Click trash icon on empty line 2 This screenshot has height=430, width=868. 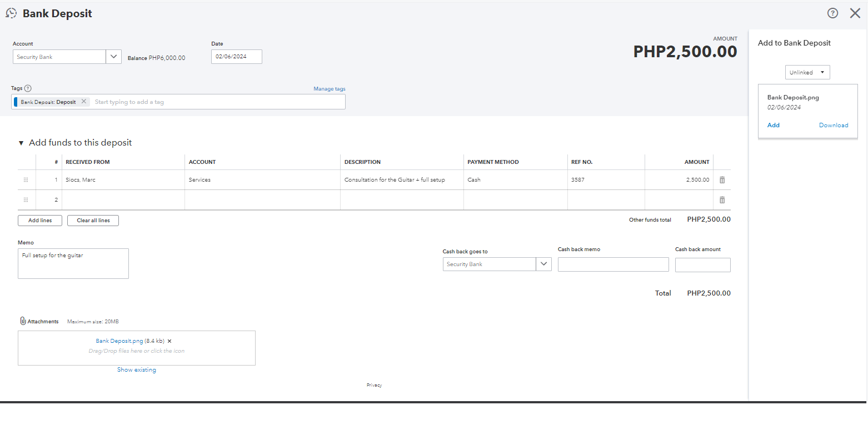pos(722,200)
